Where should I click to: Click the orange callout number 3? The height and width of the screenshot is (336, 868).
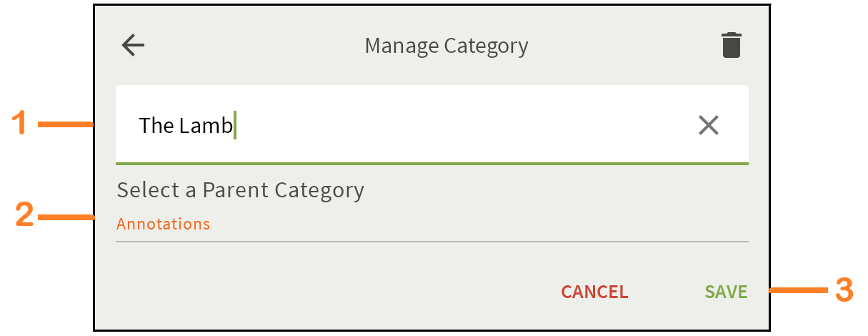(844, 290)
